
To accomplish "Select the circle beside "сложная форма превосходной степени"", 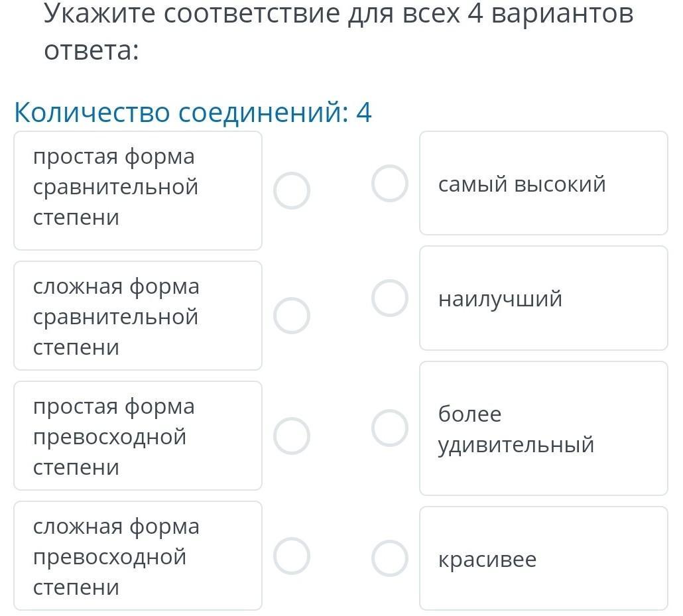I will (x=292, y=556).
